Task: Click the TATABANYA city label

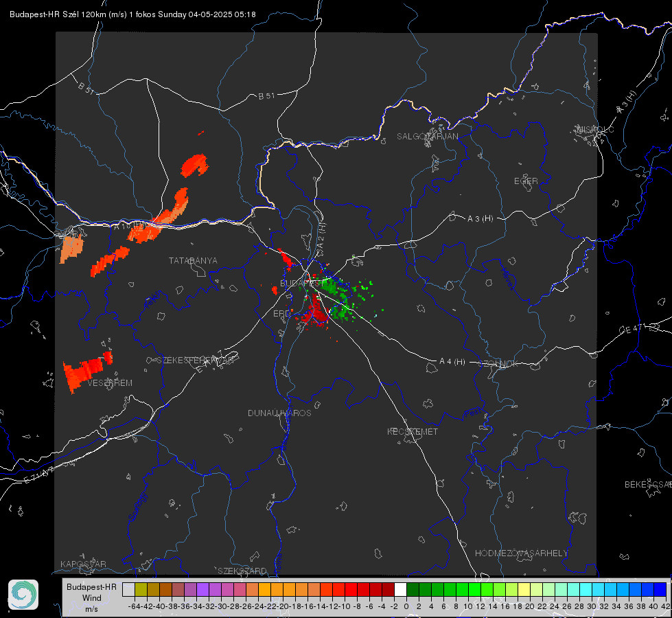Action: tap(193, 261)
